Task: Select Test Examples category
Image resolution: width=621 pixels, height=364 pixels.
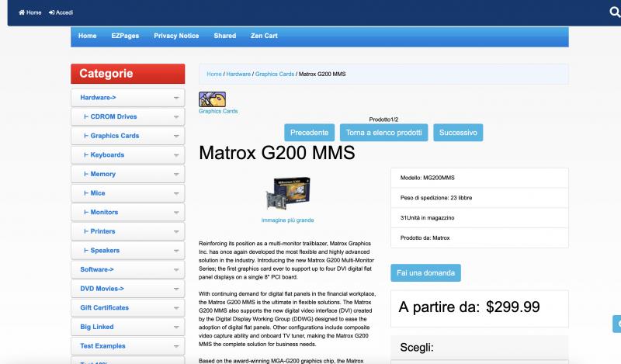Action: click(102, 346)
